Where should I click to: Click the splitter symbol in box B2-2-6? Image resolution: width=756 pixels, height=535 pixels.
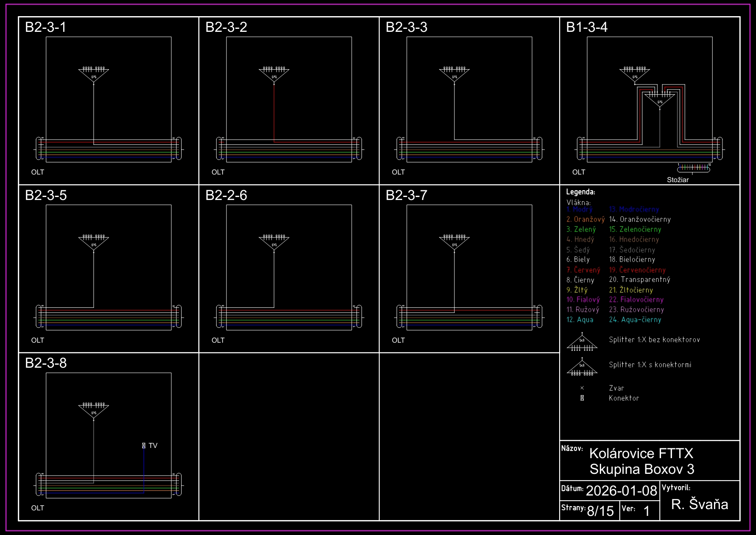coord(274,242)
